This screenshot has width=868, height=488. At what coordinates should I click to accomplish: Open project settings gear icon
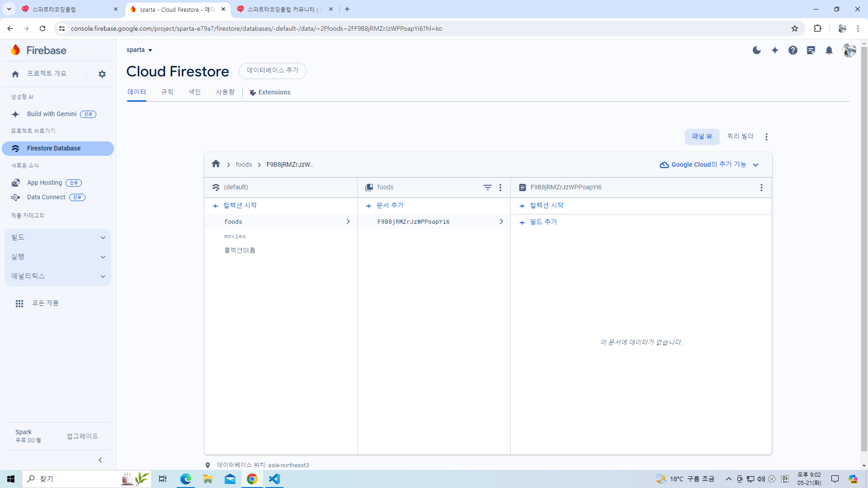[102, 74]
